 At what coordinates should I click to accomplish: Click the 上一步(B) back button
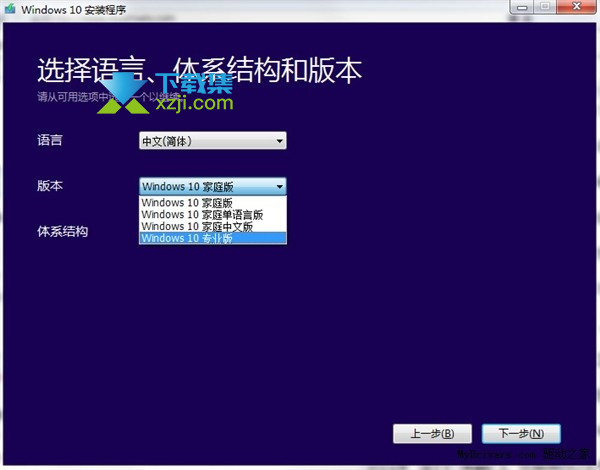[x=432, y=434]
